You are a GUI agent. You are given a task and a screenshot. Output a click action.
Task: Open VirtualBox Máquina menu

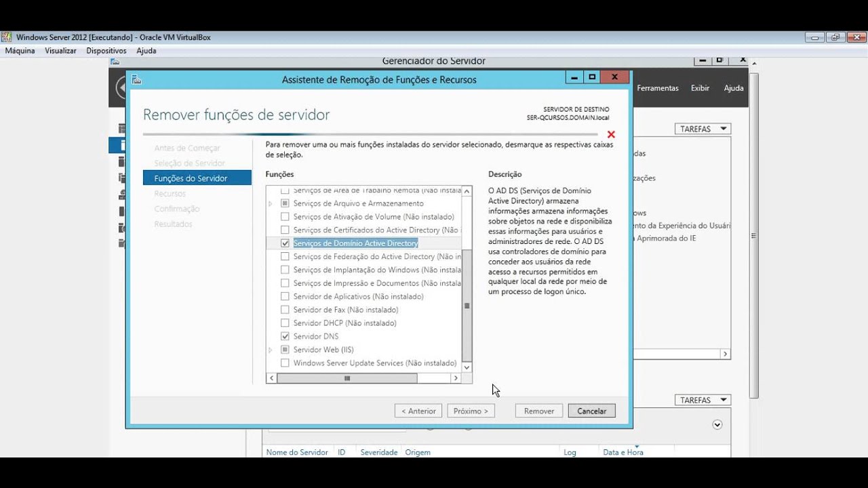(20, 51)
